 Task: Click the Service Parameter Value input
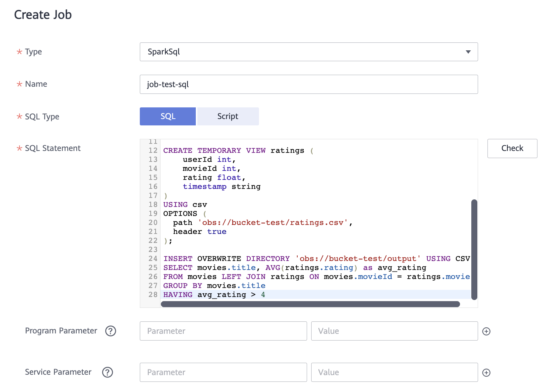tap(394, 372)
